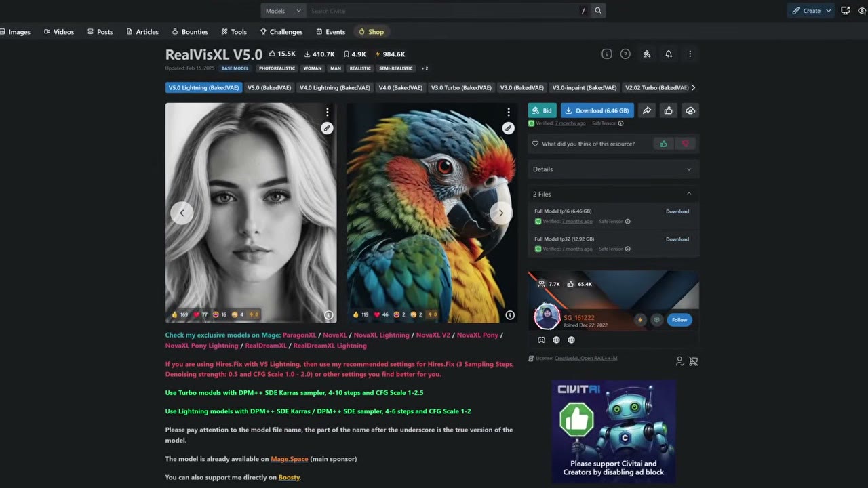This screenshot has height=488, width=868.
Task: Open the Bounties navigation item
Action: tap(190, 32)
